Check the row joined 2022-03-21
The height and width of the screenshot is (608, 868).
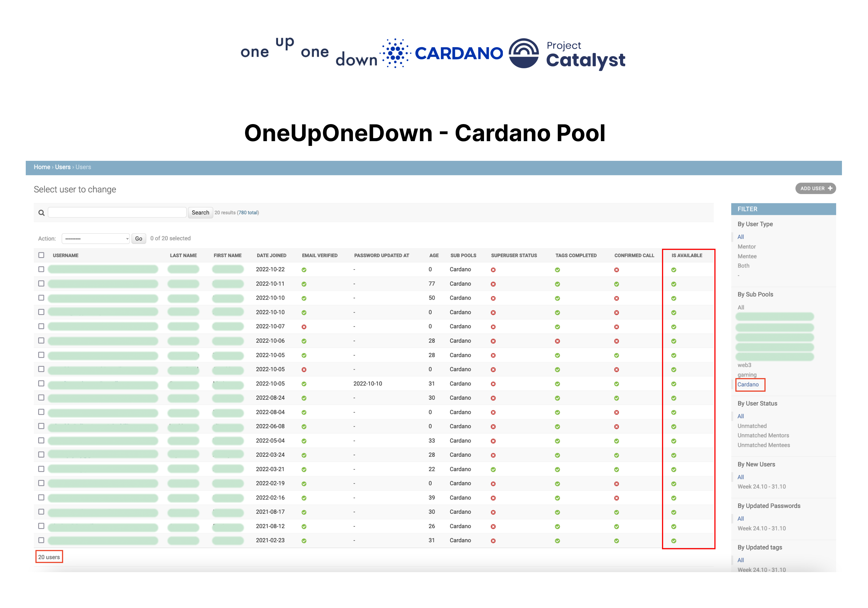41,469
